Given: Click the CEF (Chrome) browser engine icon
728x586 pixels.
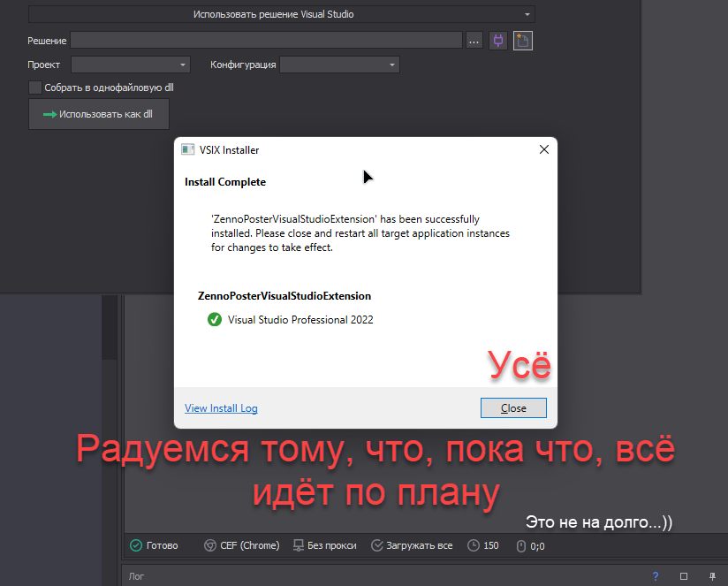Looking at the screenshot, I should [x=210, y=545].
